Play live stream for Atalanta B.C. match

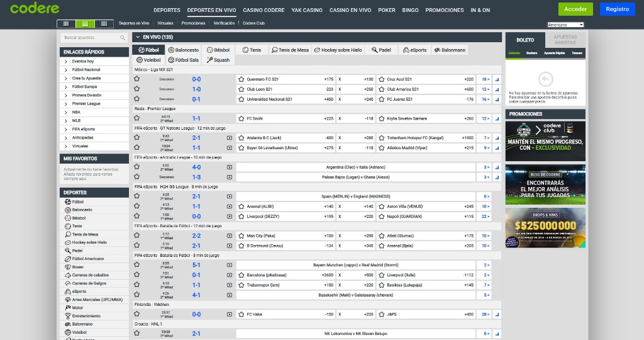coord(229,137)
